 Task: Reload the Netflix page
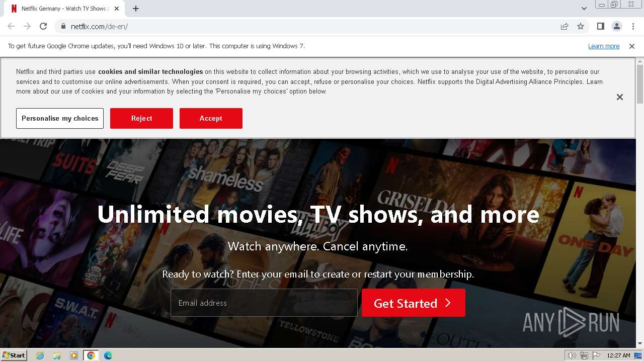[x=43, y=26]
